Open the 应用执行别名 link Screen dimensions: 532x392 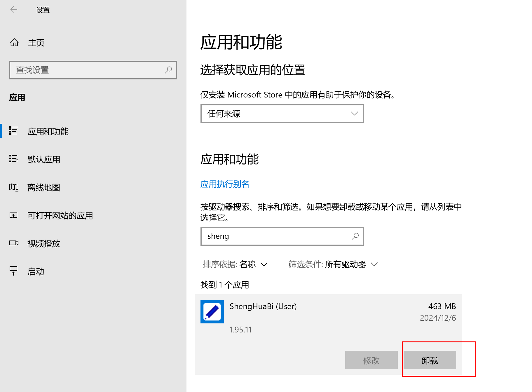225,184
